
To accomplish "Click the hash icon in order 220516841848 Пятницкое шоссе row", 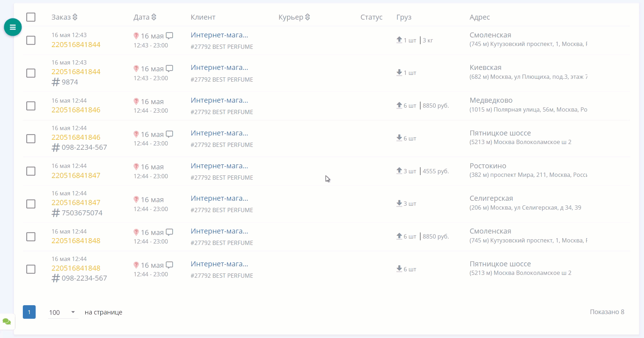I will [x=56, y=278].
